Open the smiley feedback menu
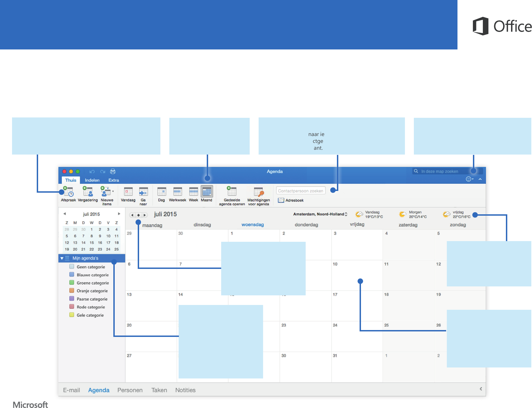Screen dimensions: 532x408 pos(469,179)
